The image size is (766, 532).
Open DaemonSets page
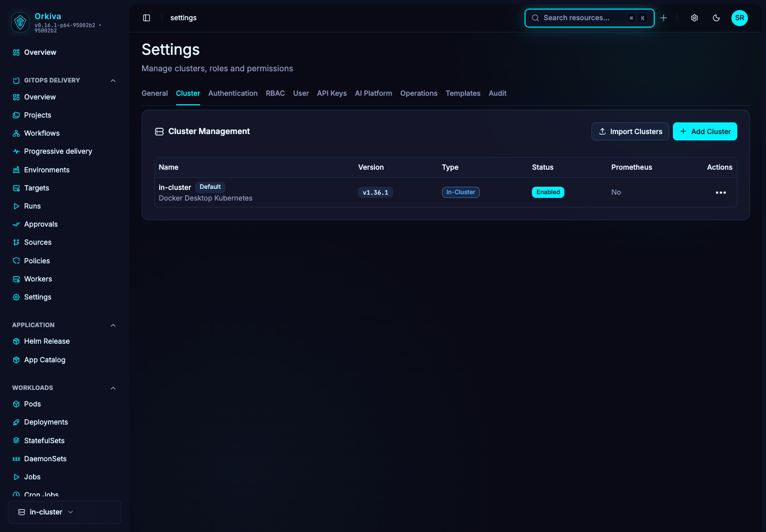click(64, 459)
